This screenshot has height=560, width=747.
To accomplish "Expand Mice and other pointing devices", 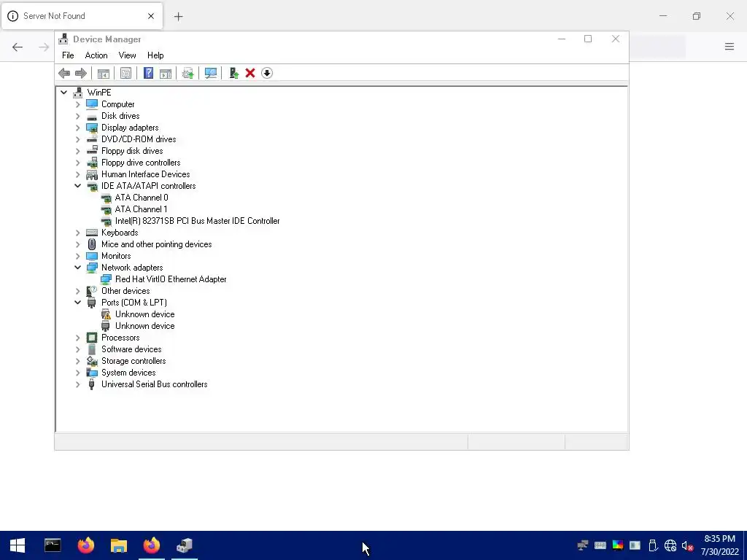I will [x=77, y=244].
